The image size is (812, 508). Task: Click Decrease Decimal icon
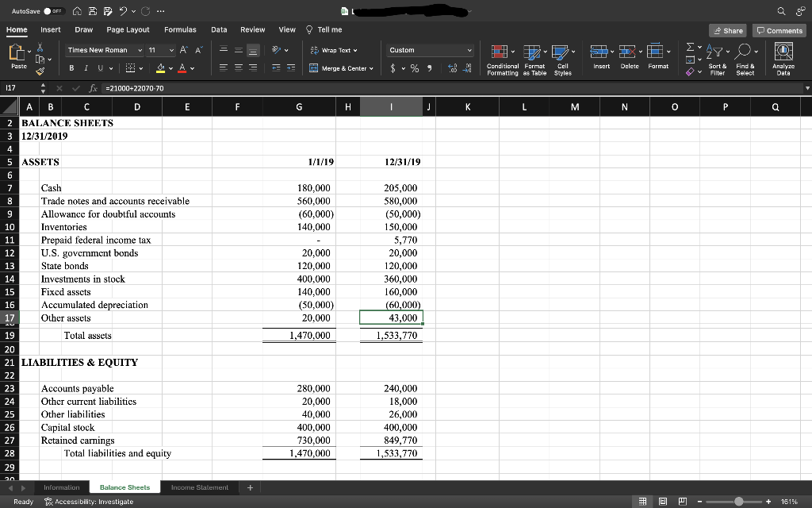(x=468, y=68)
